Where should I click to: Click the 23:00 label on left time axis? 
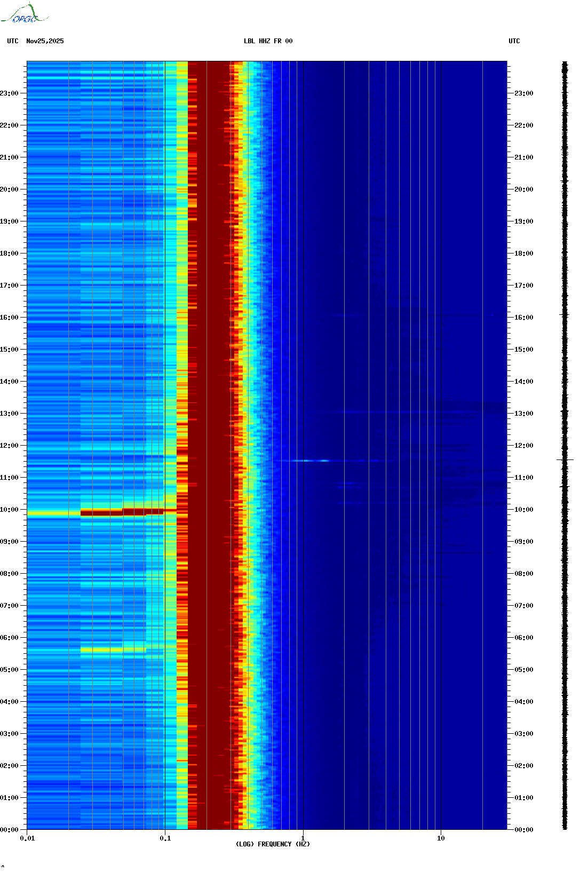coord(10,93)
